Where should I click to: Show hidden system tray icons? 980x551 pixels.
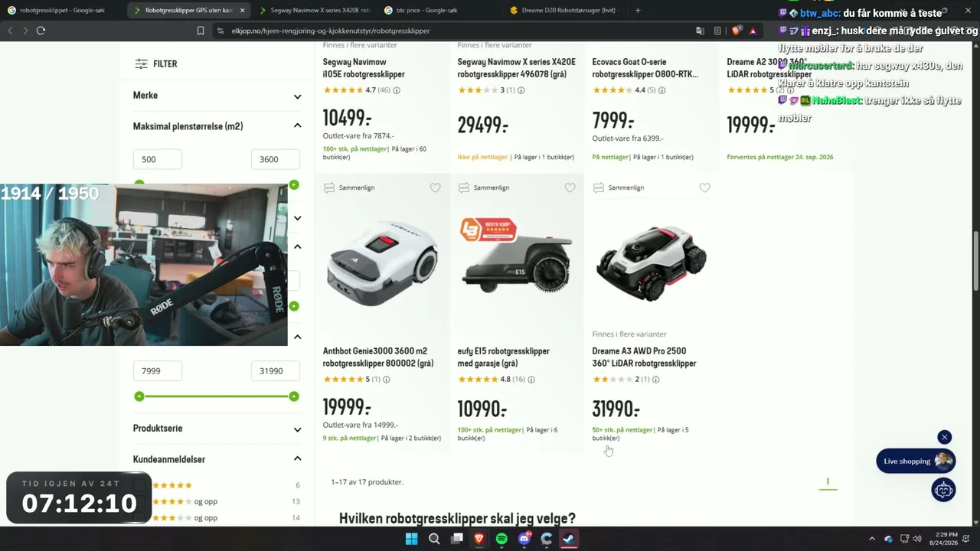click(872, 539)
